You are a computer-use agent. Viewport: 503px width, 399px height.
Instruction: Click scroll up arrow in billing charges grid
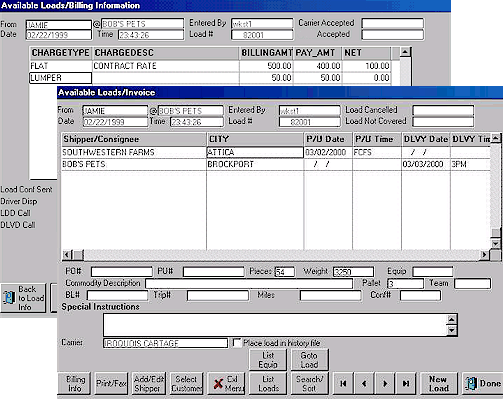[405, 51]
